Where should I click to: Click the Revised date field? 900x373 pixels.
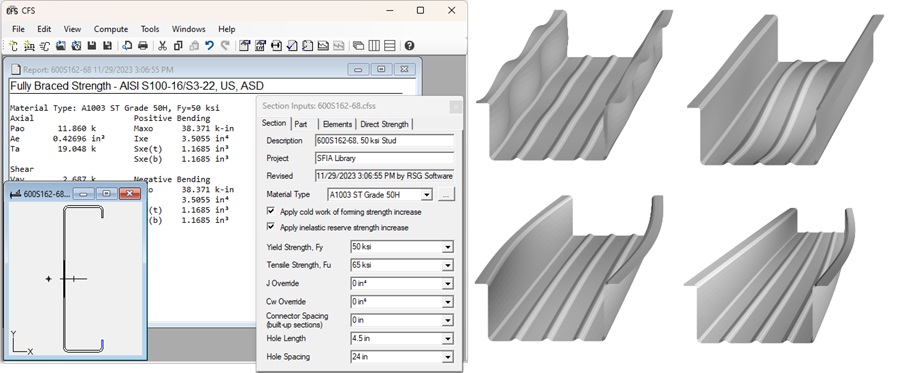point(385,176)
